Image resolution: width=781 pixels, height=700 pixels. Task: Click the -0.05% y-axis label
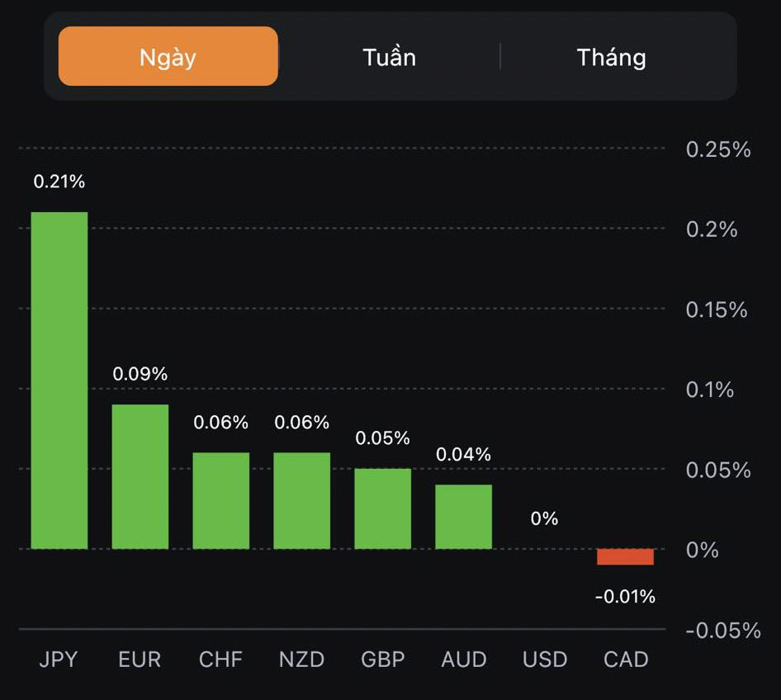[722, 631]
